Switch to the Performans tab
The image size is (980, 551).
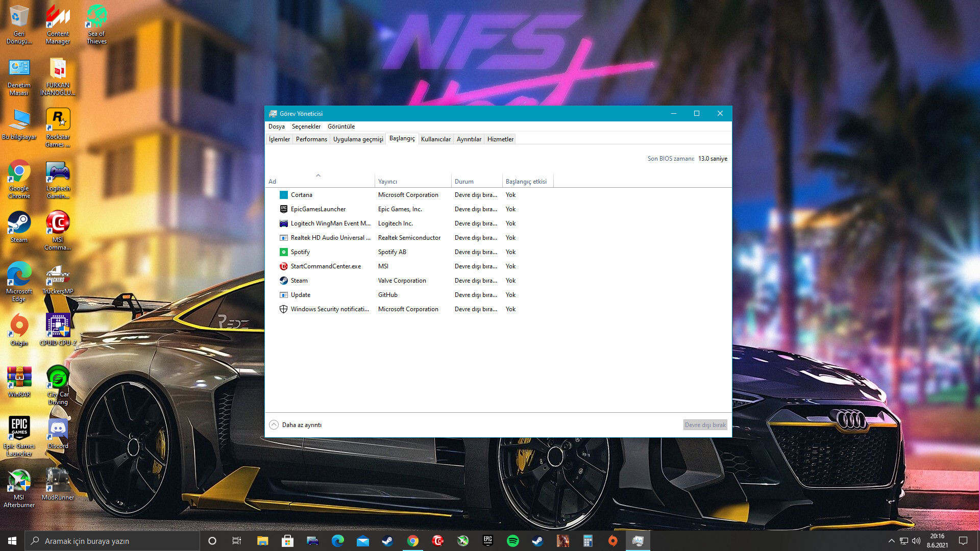tap(311, 139)
